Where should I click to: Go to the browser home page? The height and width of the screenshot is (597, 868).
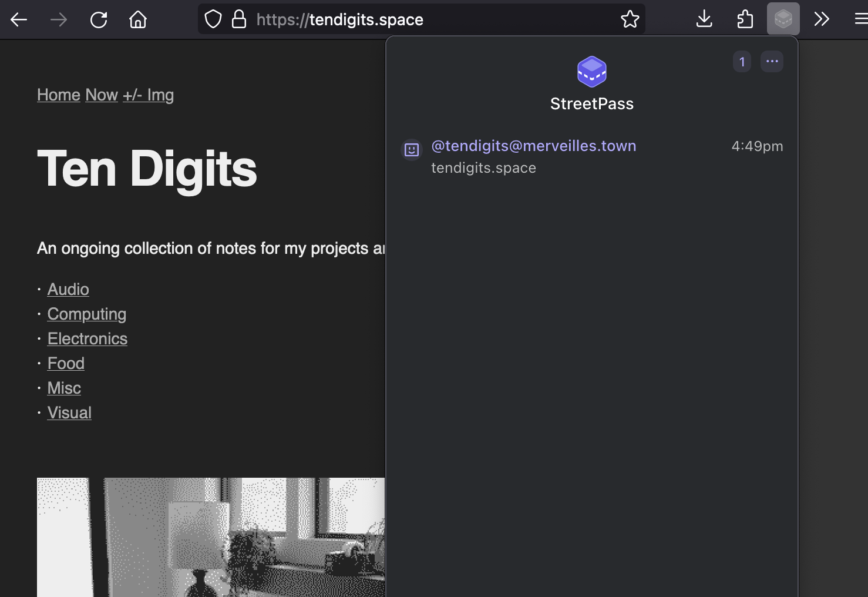(x=138, y=20)
